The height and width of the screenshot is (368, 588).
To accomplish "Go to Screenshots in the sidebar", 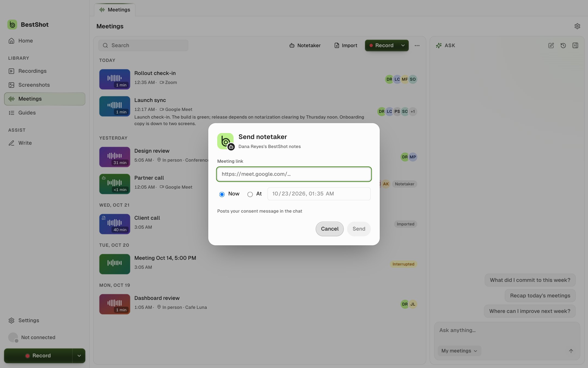I will [x=45, y=85].
